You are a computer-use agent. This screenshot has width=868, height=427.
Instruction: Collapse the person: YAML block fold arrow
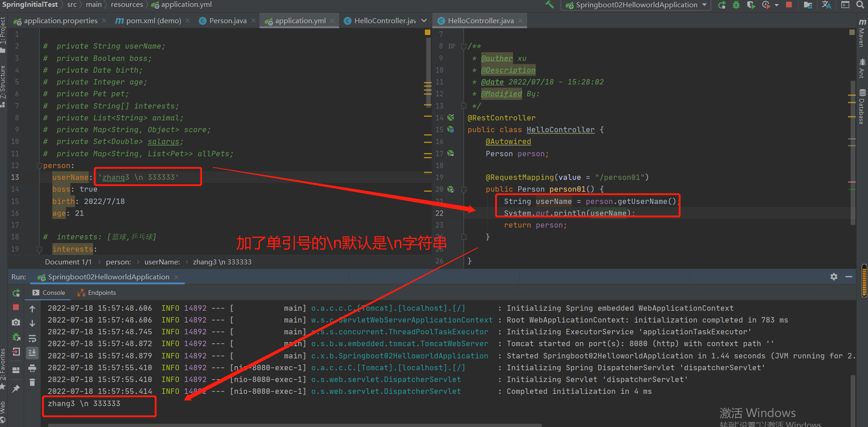[40, 166]
